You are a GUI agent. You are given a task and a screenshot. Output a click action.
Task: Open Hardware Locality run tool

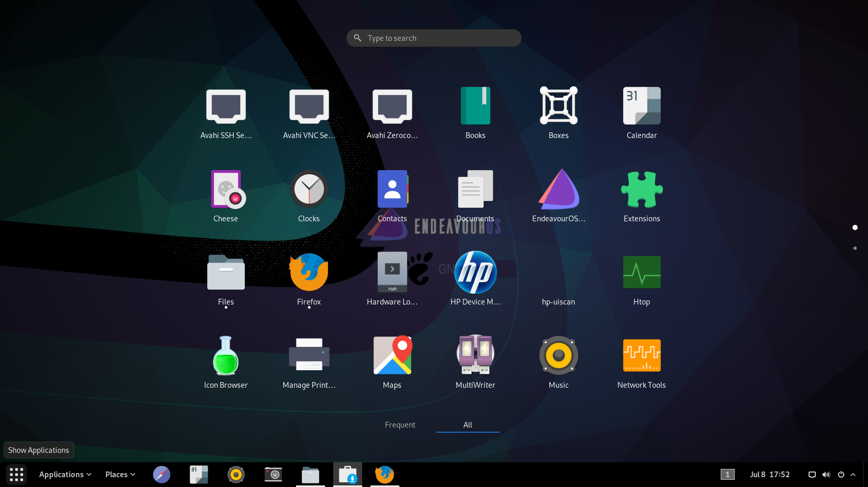coord(392,279)
